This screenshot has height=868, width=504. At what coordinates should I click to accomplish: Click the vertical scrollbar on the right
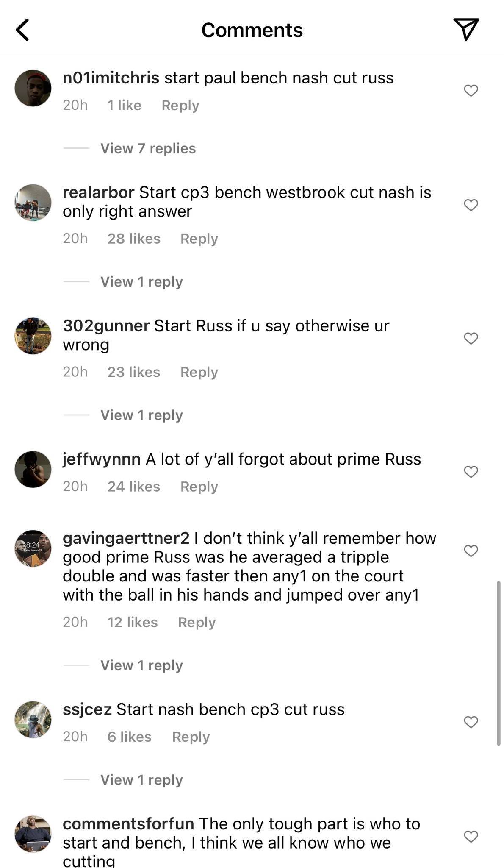498,663
